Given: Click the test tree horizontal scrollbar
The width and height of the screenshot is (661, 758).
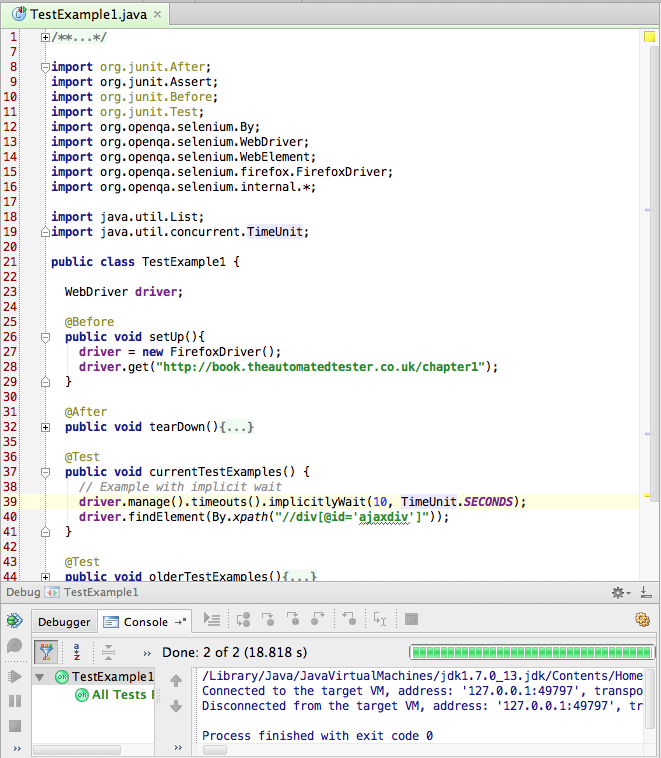Looking at the screenshot, I should [x=76, y=750].
